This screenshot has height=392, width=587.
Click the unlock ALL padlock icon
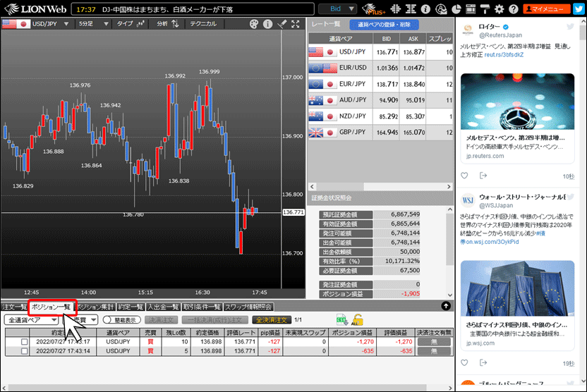point(357,320)
